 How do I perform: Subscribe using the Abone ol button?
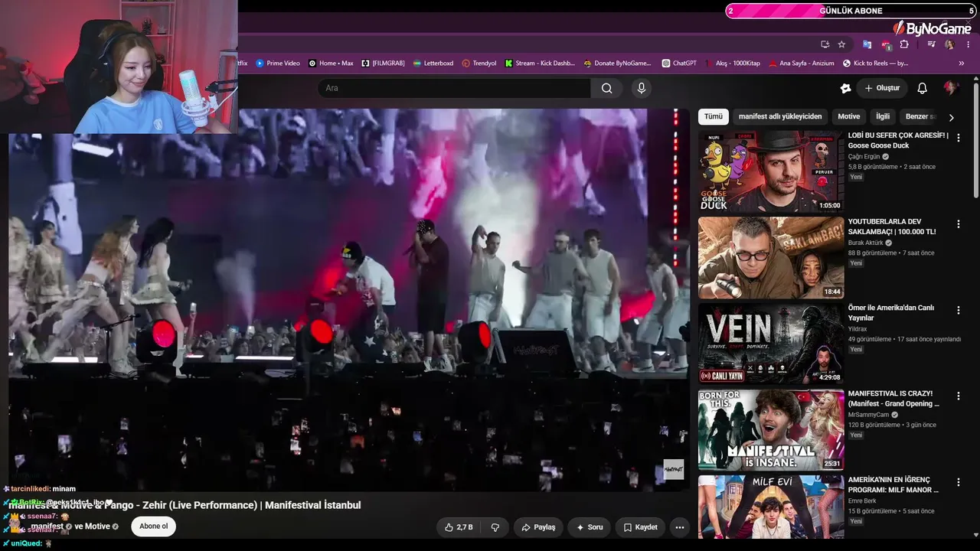[153, 527]
